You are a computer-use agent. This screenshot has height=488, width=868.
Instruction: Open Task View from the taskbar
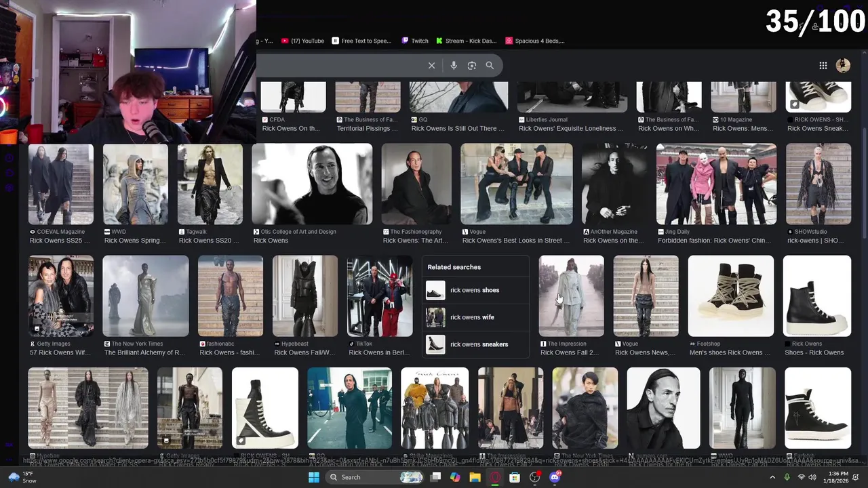pyautogui.click(x=436, y=477)
